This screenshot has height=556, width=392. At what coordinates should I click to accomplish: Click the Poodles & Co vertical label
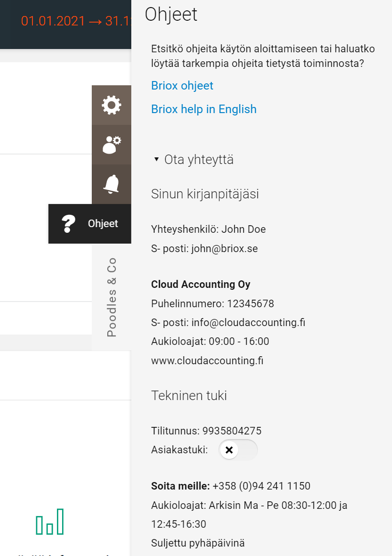tap(112, 297)
